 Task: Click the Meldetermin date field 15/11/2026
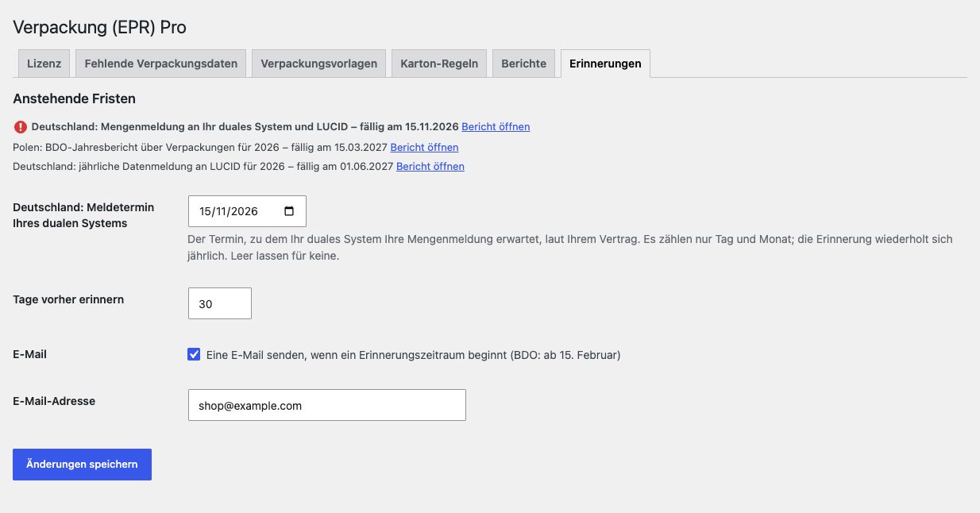247,211
